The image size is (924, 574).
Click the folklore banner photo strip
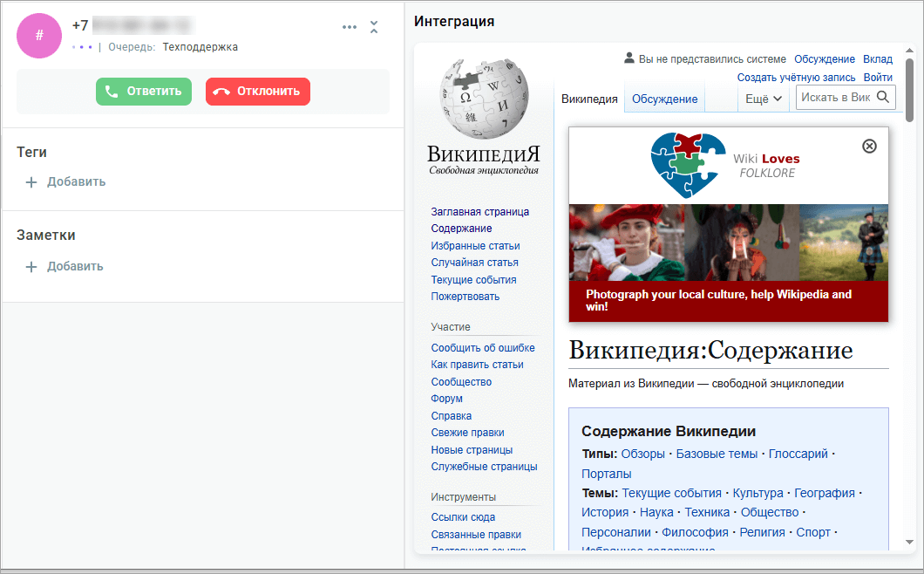tap(729, 243)
